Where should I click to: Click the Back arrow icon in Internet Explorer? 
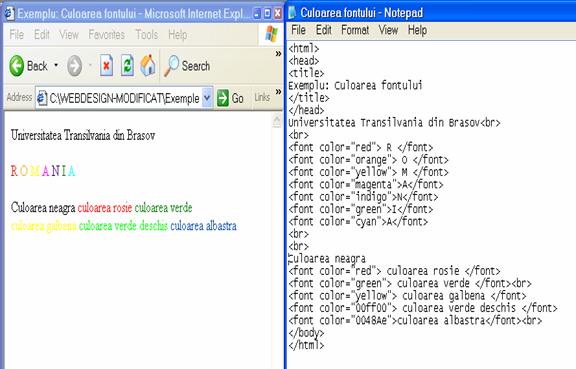pyautogui.click(x=17, y=66)
